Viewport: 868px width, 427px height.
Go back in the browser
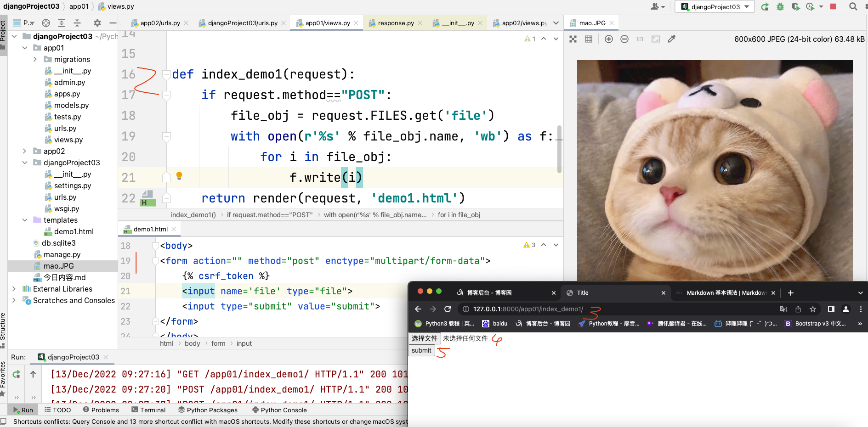coord(418,309)
